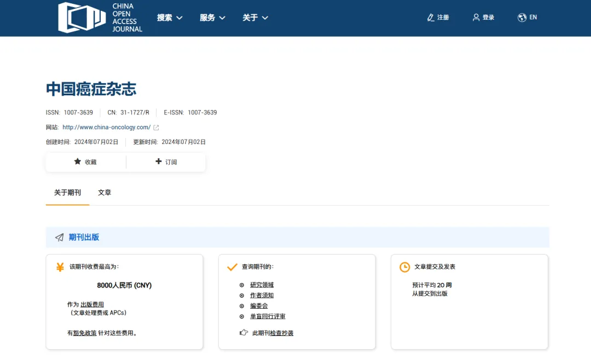Click the 期刊出版 section heading

click(x=84, y=237)
